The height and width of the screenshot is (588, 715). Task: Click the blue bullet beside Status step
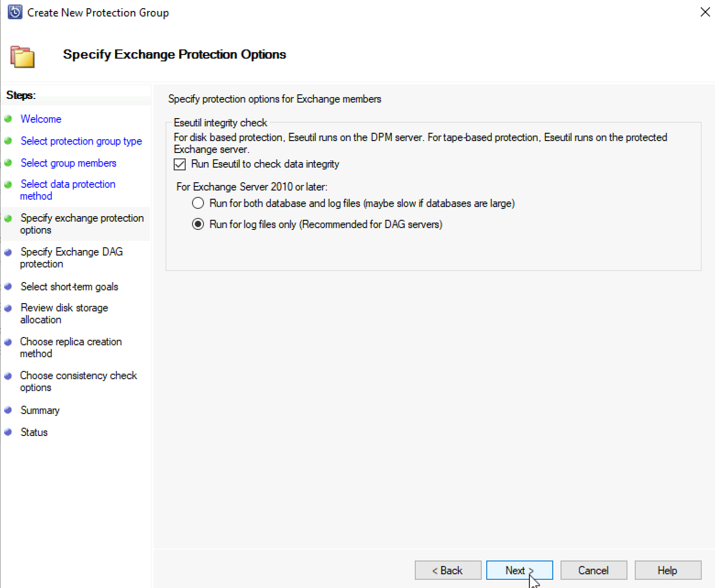(x=8, y=432)
